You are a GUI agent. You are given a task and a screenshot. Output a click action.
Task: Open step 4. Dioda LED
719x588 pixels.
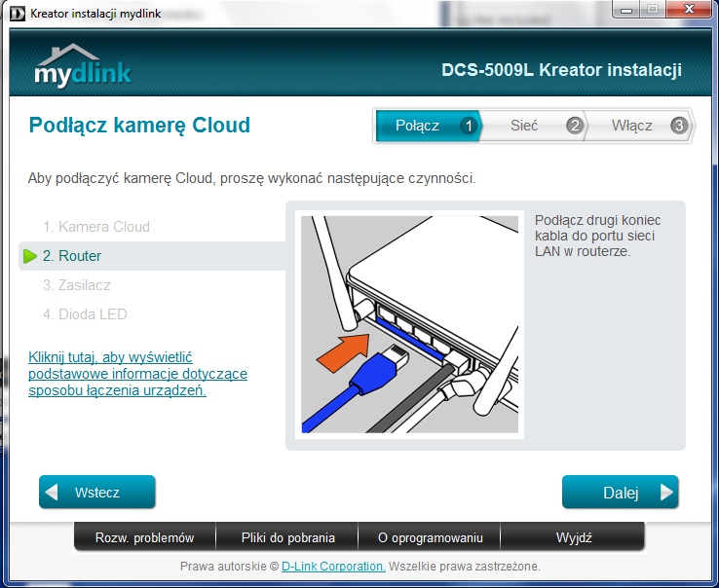click(x=85, y=314)
